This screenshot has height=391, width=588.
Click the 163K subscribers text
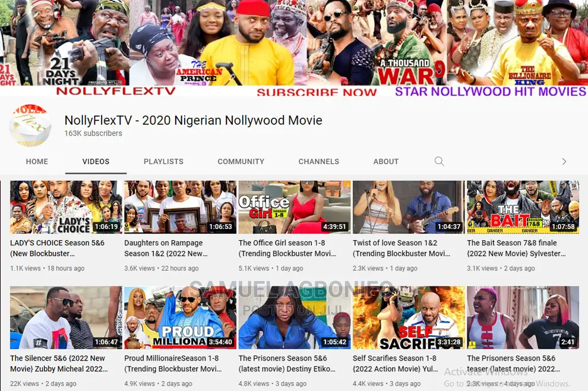pyautogui.click(x=93, y=133)
